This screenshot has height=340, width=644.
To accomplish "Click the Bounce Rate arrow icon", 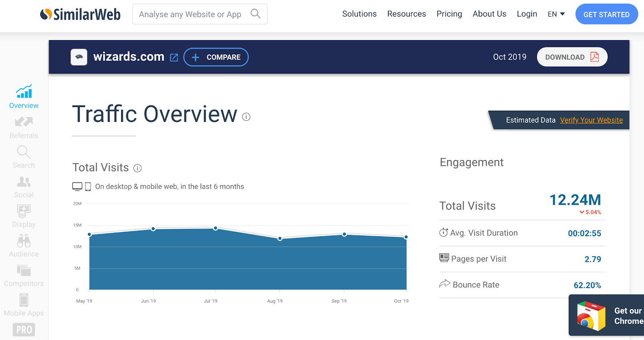I will 445,284.
